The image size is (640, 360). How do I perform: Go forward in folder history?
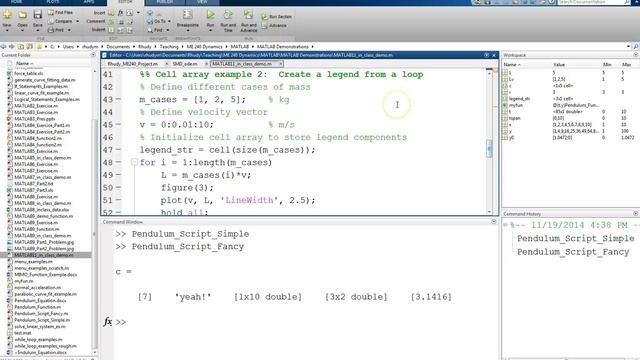tap(11, 47)
